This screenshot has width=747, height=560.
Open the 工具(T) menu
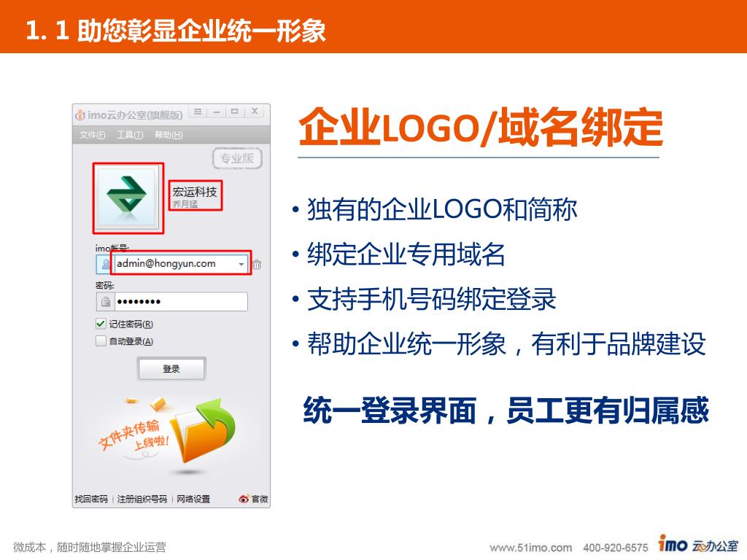pyautogui.click(x=130, y=135)
